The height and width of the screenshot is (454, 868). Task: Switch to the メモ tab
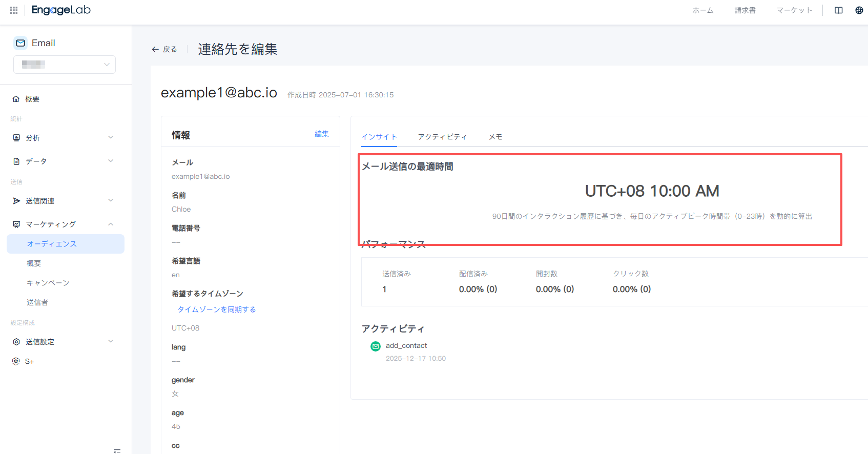pos(495,137)
